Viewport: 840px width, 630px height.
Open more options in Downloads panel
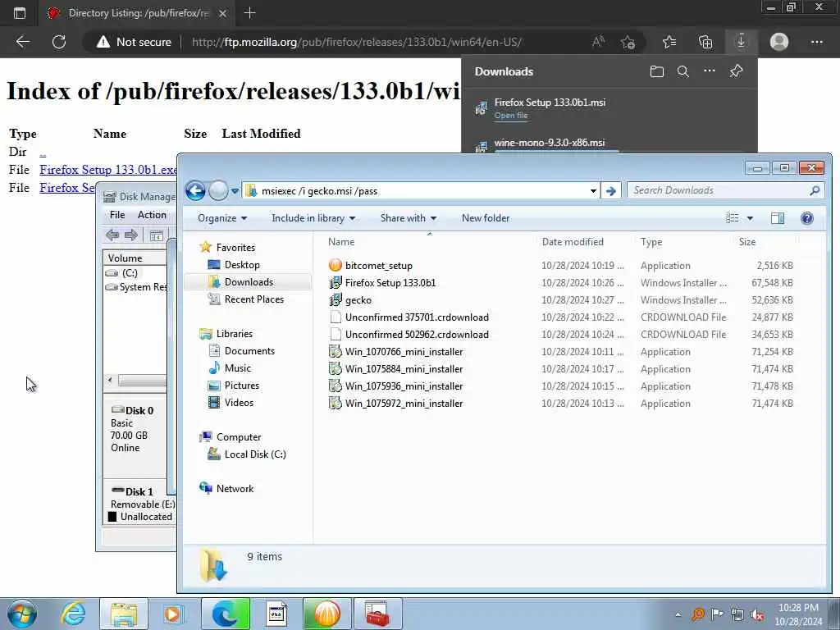710,71
